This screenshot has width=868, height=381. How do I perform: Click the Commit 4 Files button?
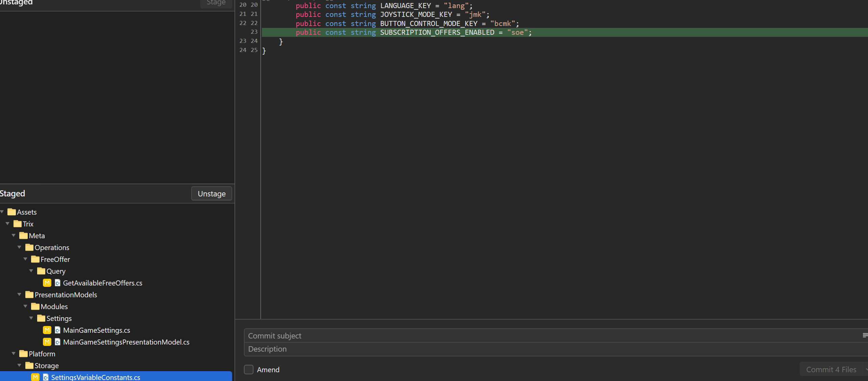click(831, 370)
